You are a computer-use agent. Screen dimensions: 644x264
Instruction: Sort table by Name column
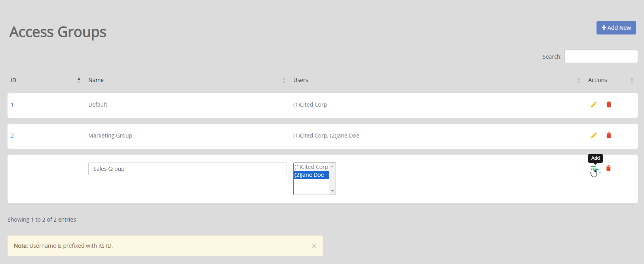[x=186, y=80]
